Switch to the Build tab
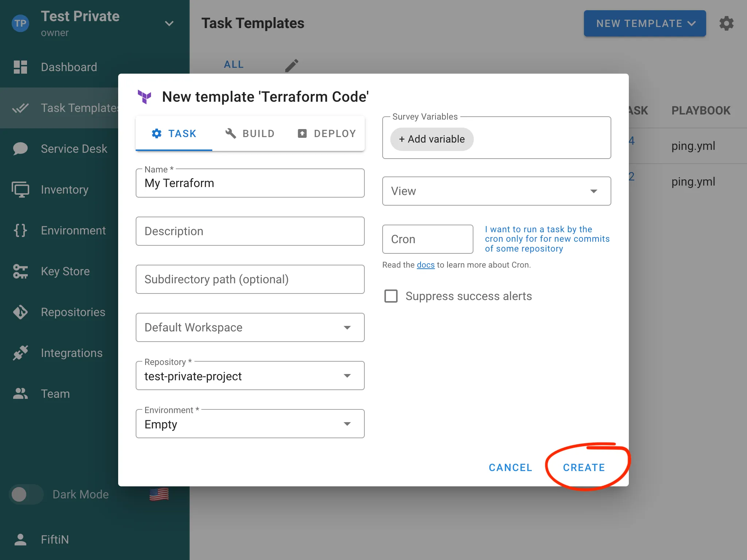Viewport: 747px width, 560px height. 250,133
